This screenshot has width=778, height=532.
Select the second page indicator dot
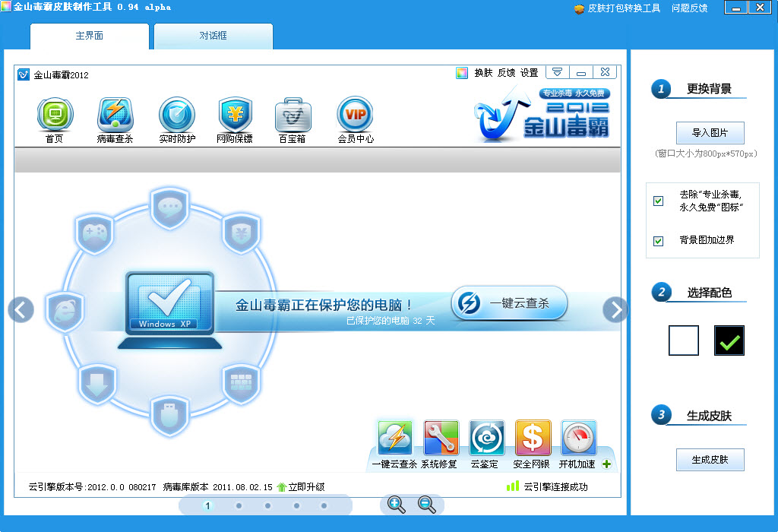coord(239,505)
